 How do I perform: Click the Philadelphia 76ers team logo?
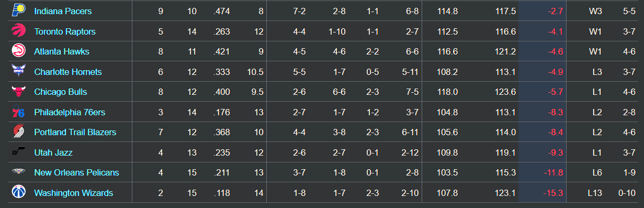(18, 112)
